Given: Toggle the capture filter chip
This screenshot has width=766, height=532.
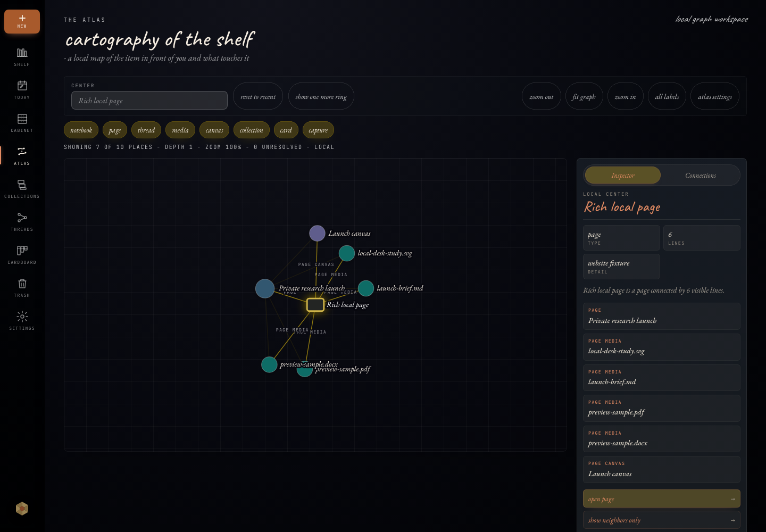Looking at the screenshot, I should click(318, 130).
